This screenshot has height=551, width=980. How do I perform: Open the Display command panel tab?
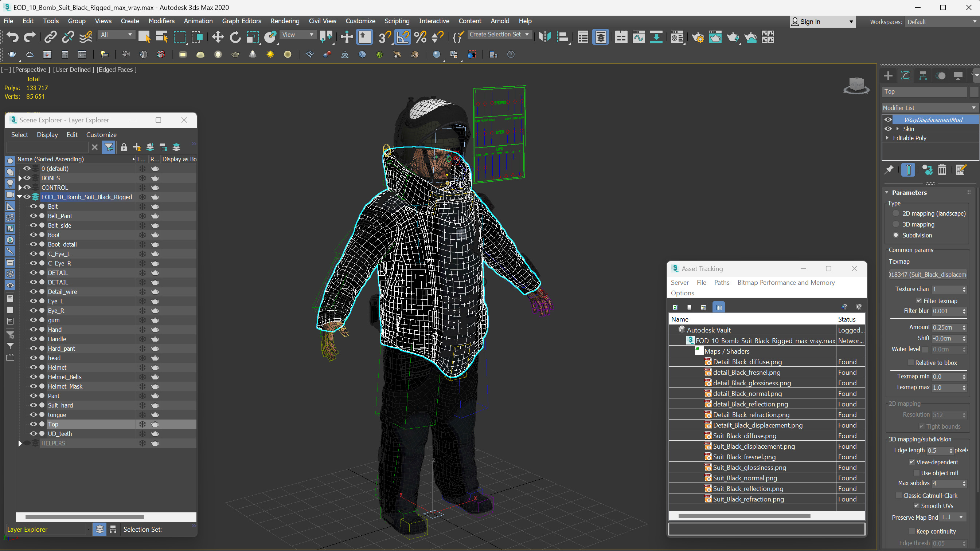[958, 75]
